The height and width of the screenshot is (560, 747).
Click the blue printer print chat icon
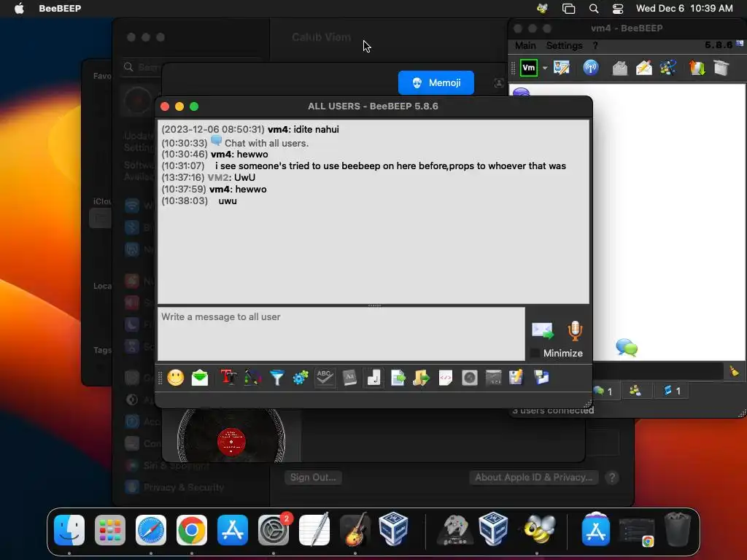(x=541, y=378)
